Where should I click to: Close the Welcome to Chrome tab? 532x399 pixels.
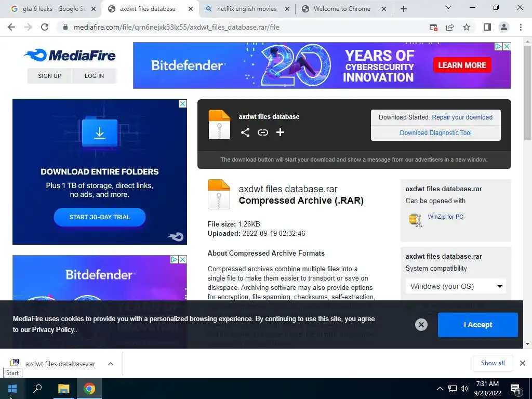point(384,9)
